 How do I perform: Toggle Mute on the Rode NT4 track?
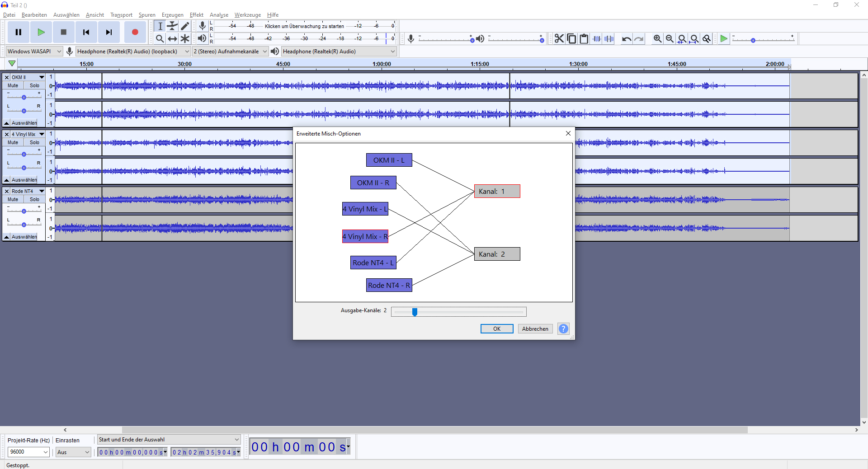(x=13, y=199)
